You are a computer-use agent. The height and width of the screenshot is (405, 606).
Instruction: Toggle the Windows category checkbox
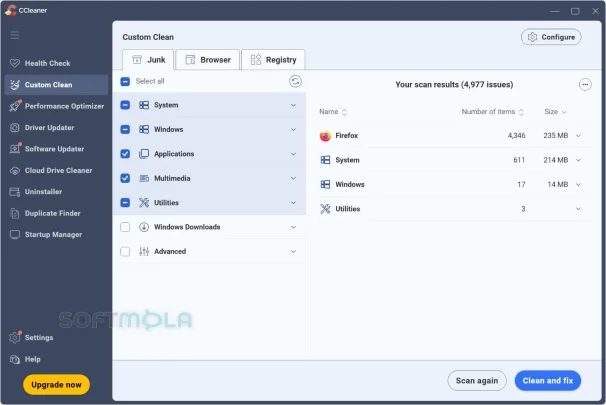[125, 129]
